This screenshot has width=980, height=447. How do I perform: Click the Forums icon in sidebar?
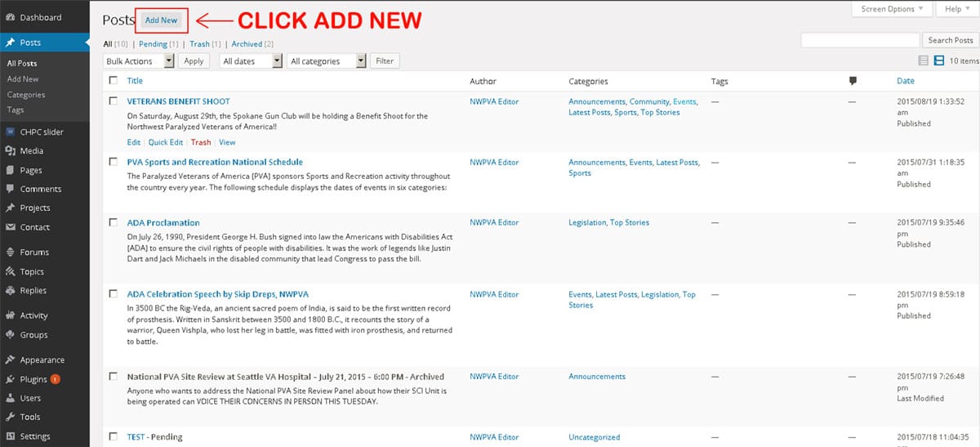pos(10,252)
